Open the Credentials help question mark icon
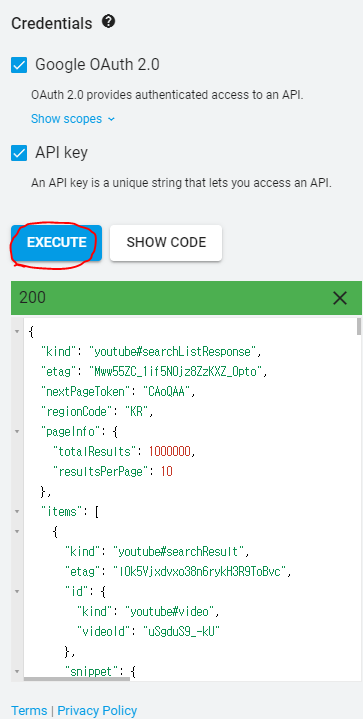This screenshot has width=363, height=719. [109, 22]
